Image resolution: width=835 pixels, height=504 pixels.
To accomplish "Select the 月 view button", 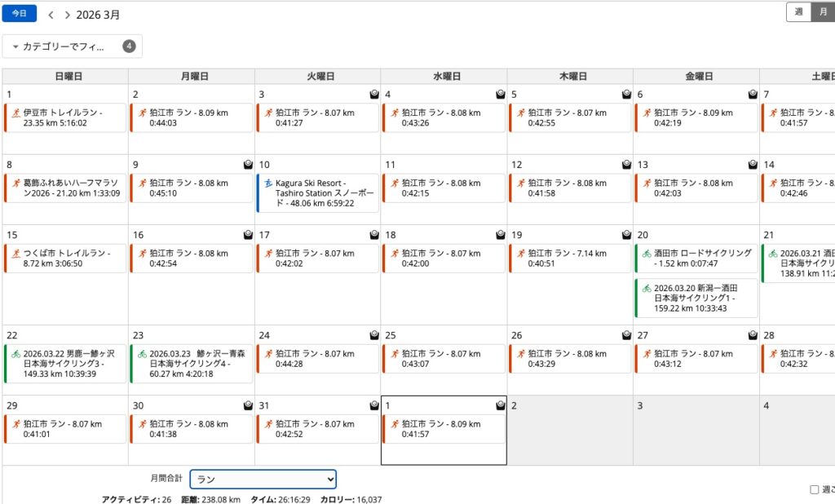I will [x=823, y=12].
